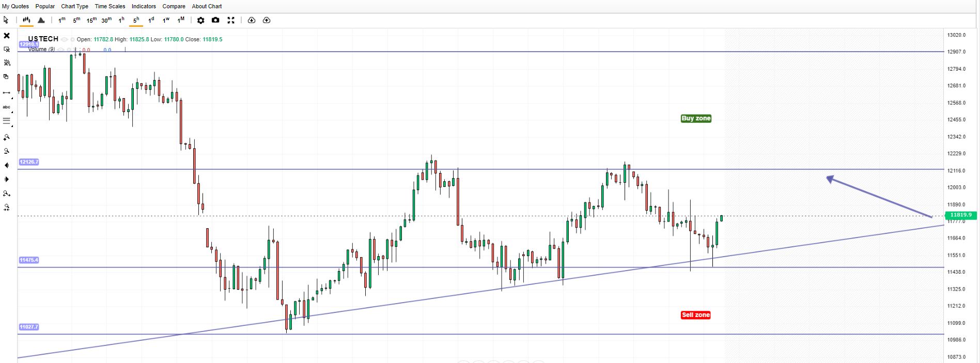Zoom out using the magnifier minus tool

coord(7,151)
